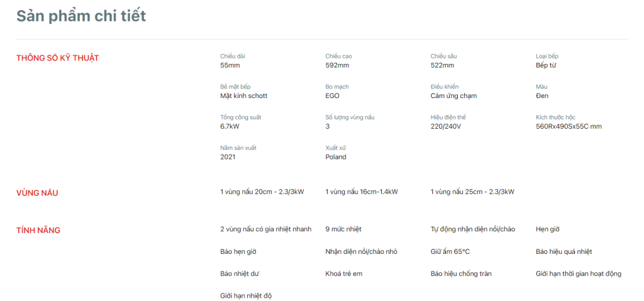Click the "Sản phẩm chi tiết" heading

point(80,16)
